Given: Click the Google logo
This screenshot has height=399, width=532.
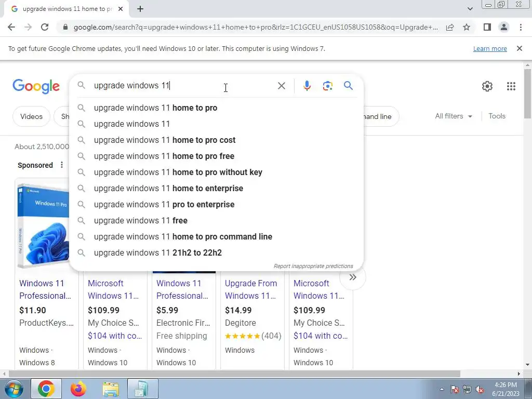Looking at the screenshot, I should (36, 86).
